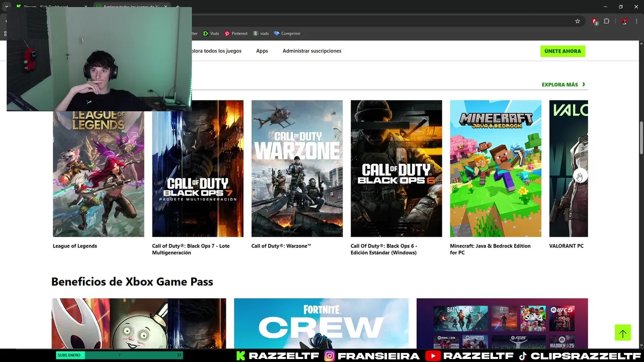Click Minecraft Java & Bedrock Edition title
Screen dimensions: 644x362
490,249
